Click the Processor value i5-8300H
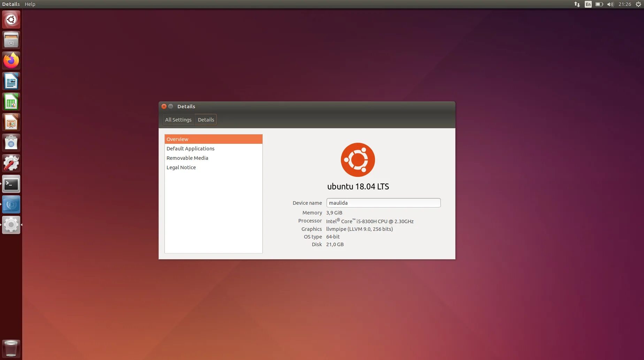 click(x=370, y=221)
